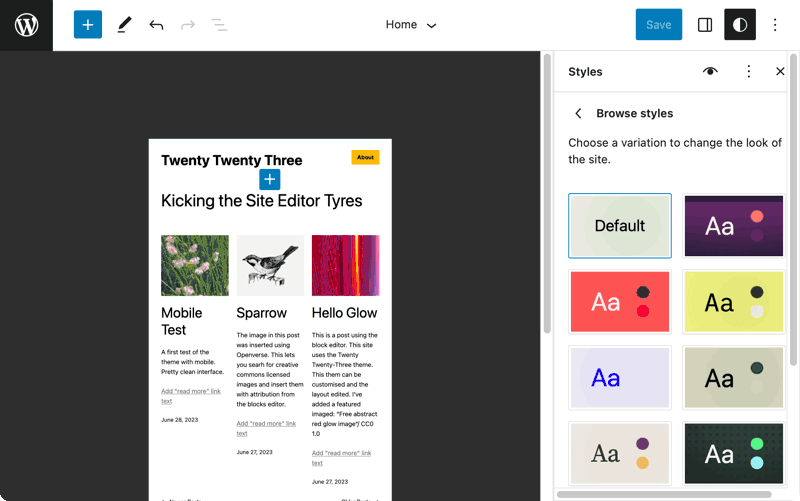Choose the purple style variation
The image size is (800, 501).
point(734,226)
